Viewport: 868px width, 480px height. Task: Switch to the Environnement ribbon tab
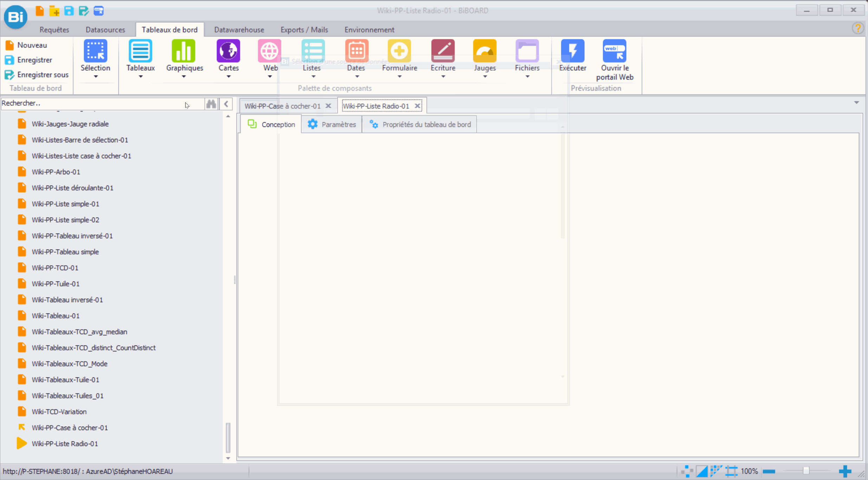click(369, 30)
